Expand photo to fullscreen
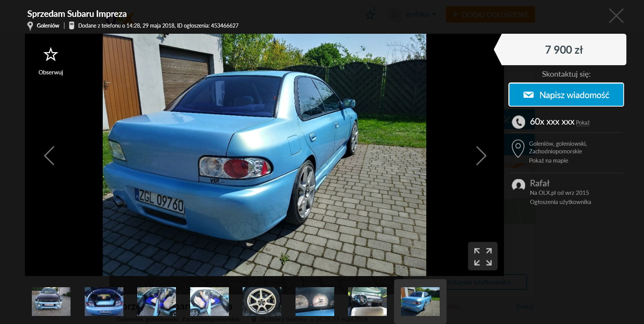 [x=483, y=257]
